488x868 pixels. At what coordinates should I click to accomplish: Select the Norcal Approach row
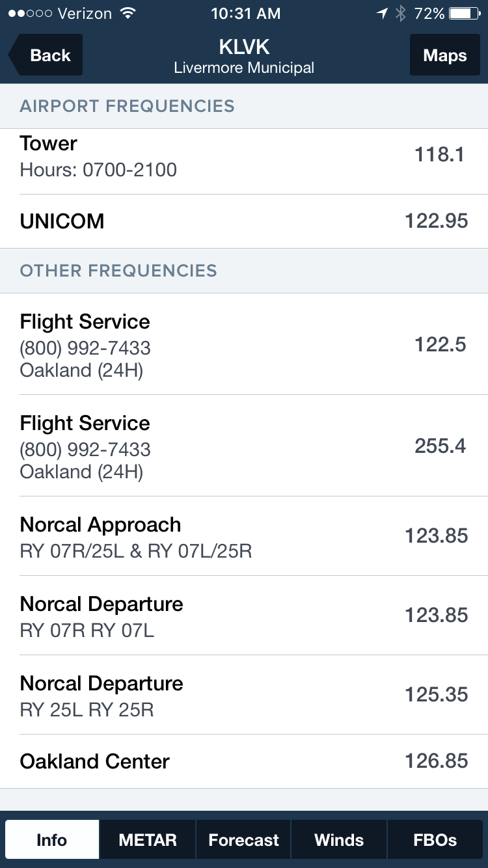point(244,536)
